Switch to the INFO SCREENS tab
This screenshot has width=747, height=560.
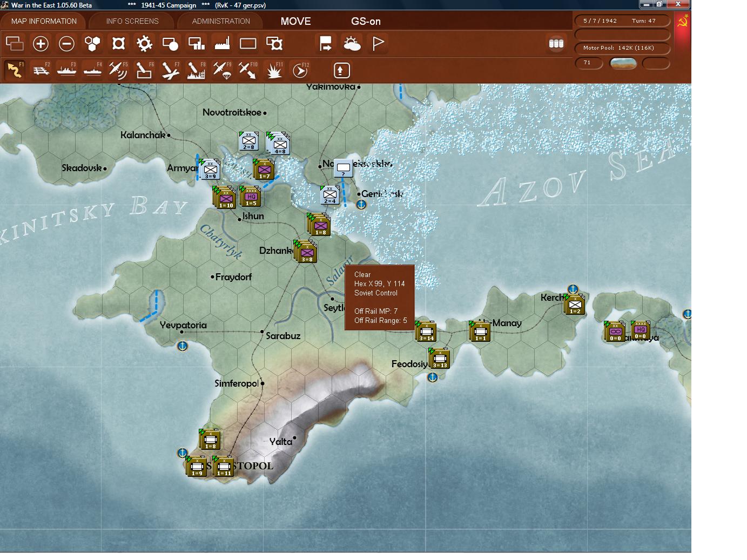click(132, 21)
